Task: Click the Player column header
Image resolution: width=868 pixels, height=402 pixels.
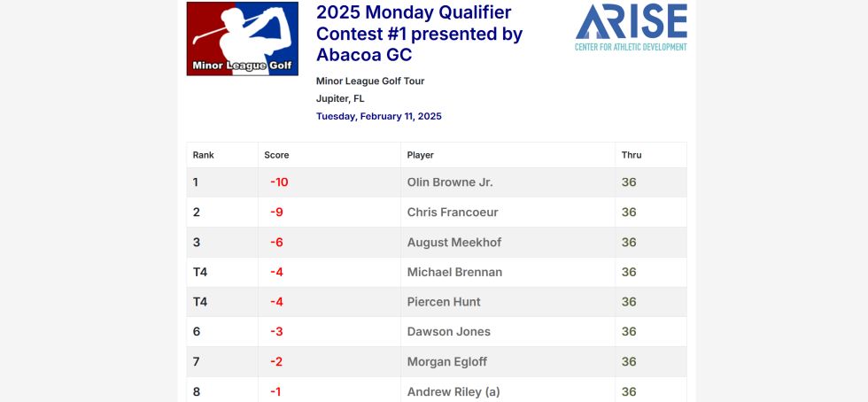Action: pos(420,155)
